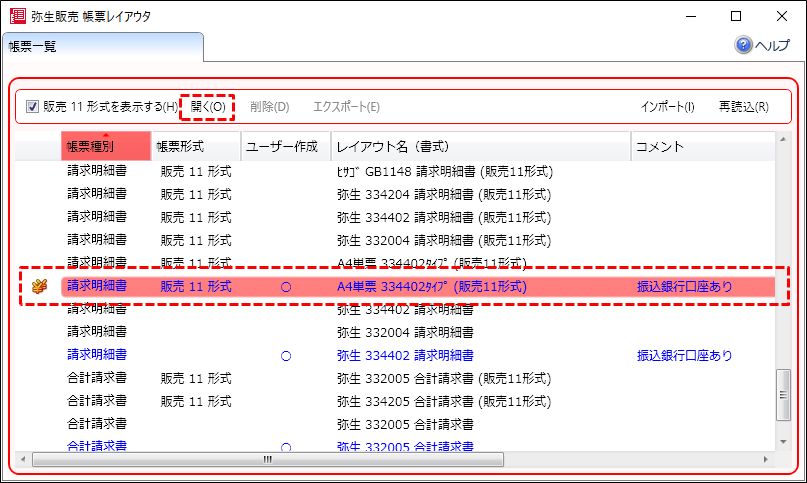The height and width of the screenshot is (483, 807).
Task: Sort by 帳票形式 column header
Action: pos(196,146)
